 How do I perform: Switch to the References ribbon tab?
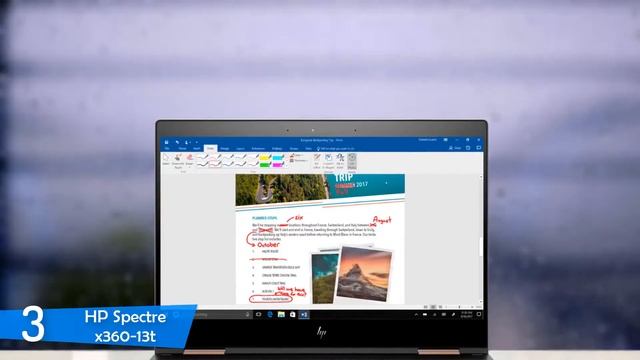(258, 149)
